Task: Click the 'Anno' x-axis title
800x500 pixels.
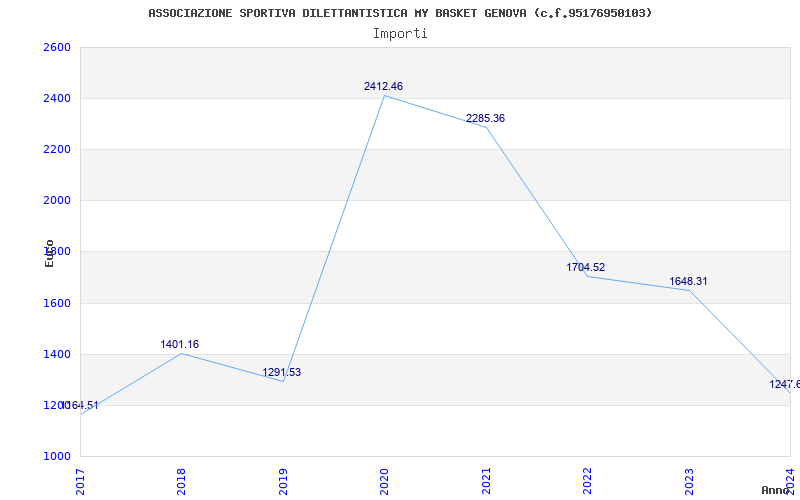Action: [x=775, y=491]
